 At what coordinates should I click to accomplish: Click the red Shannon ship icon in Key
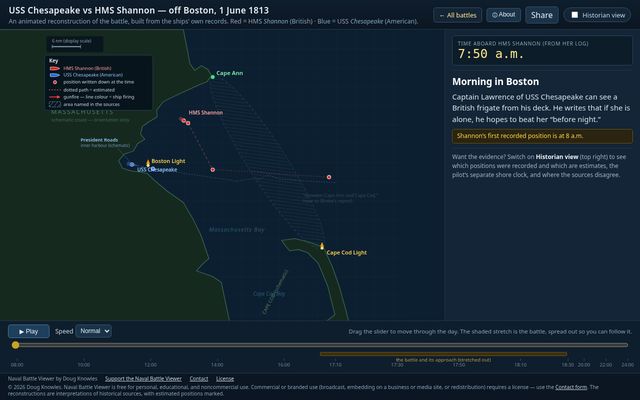click(55, 68)
